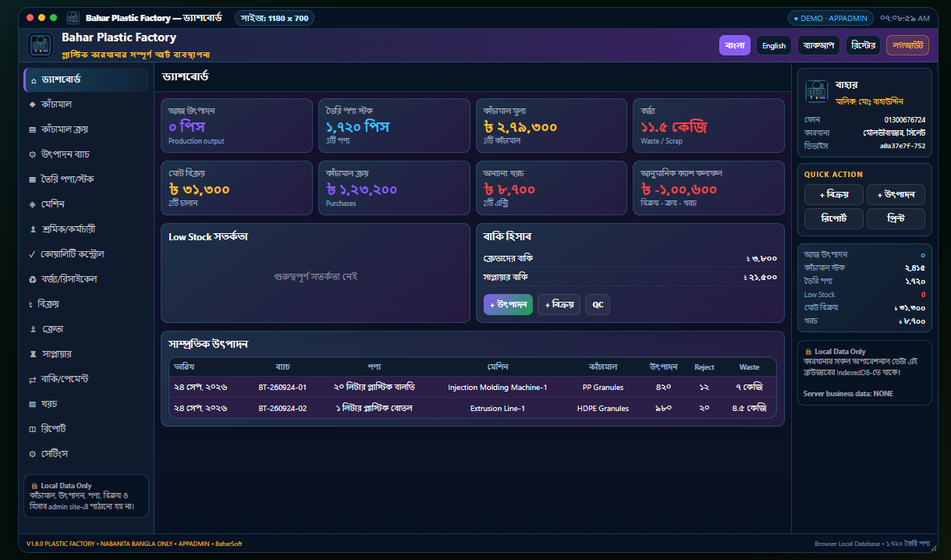Click phone number 01300676724
The image size is (951, 560).
click(x=905, y=120)
